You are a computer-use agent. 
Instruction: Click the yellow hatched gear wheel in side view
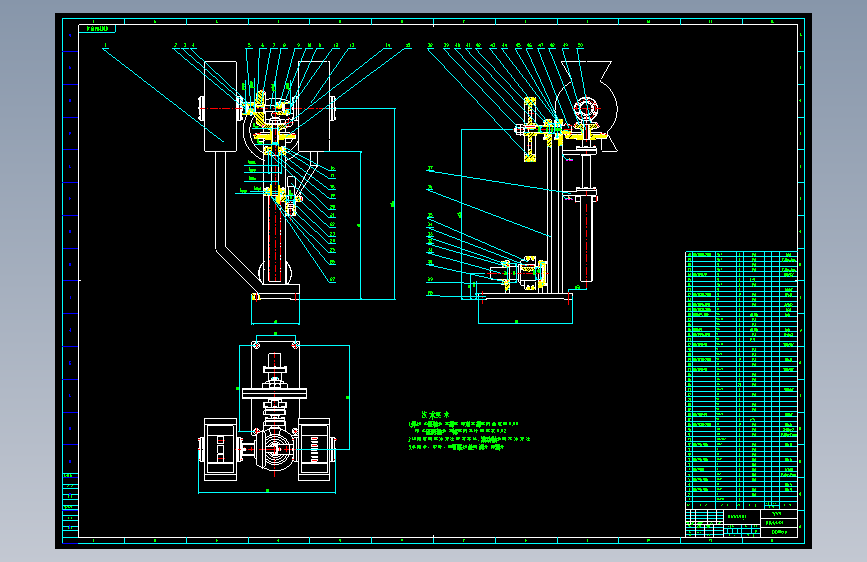click(530, 129)
